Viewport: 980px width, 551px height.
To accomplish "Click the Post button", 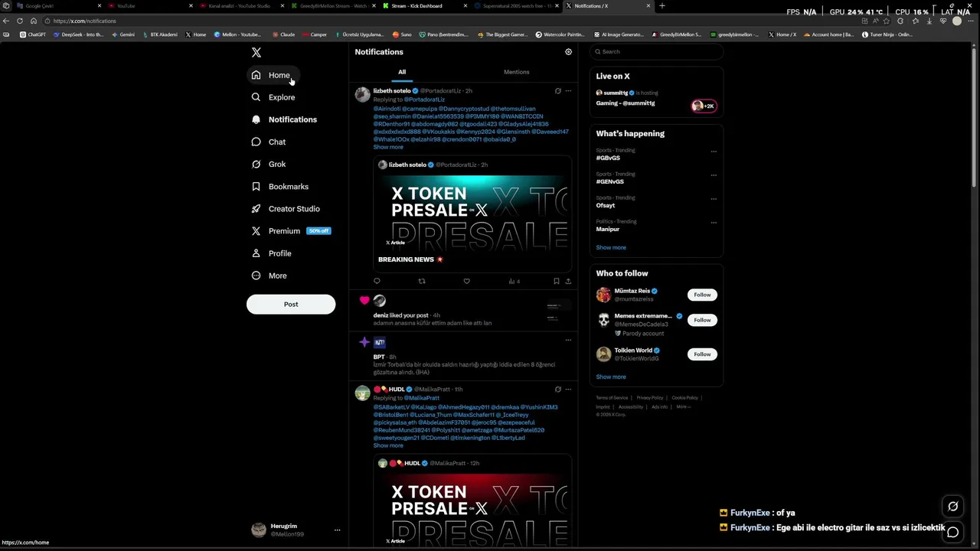I will click(x=291, y=304).
